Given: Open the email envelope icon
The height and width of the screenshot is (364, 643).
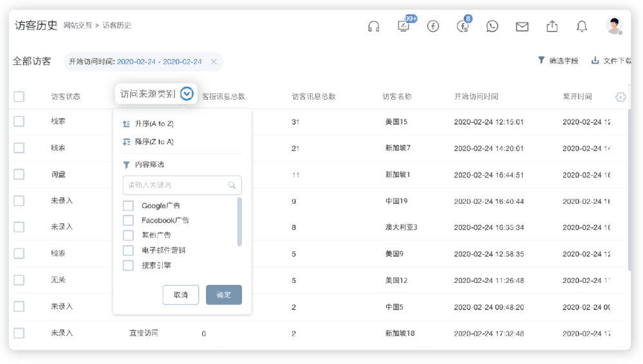Looking at the screenshot, I should click(522, 26).
